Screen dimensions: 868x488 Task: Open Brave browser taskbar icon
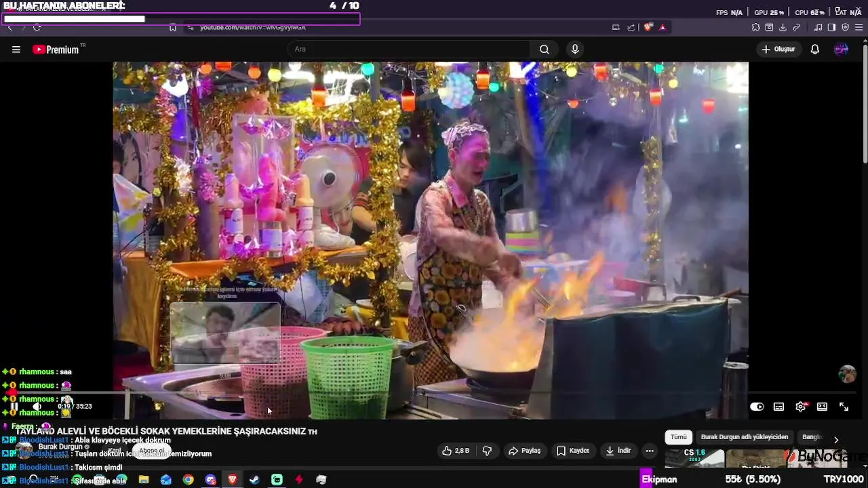tap(233, 480)
